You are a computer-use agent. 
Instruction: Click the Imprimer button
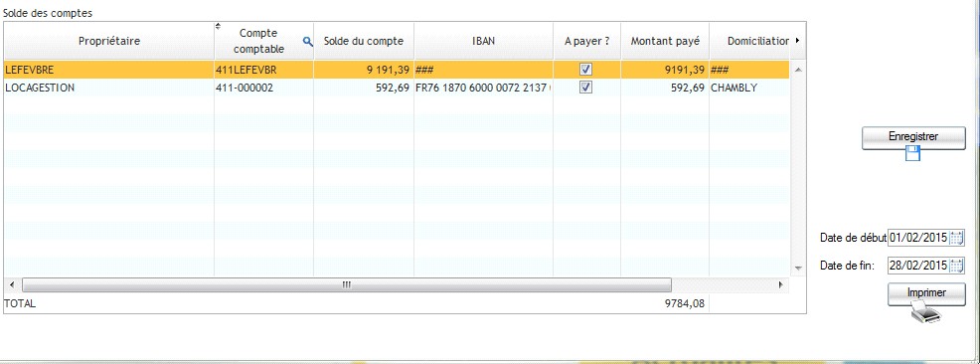pyautogui.click(x=926, y=294)
